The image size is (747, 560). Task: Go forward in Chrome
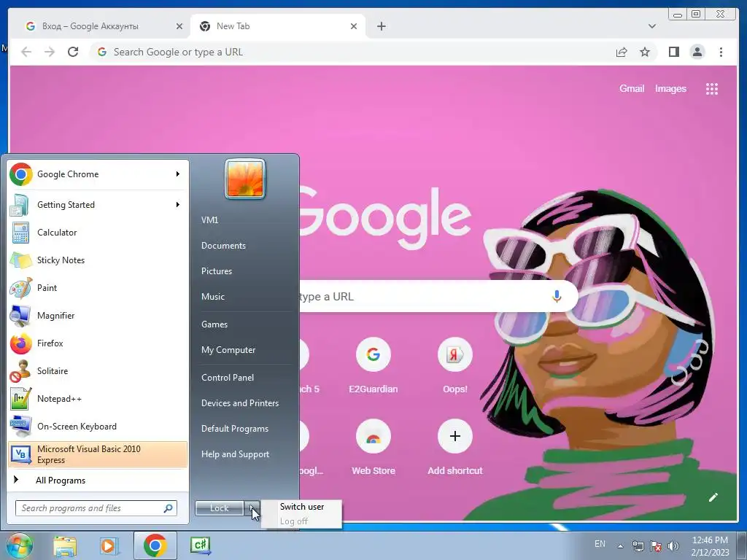(x=50, y=52)
